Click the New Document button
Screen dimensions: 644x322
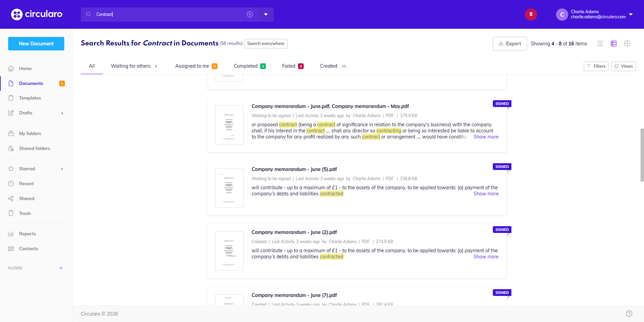coord(36,43)
